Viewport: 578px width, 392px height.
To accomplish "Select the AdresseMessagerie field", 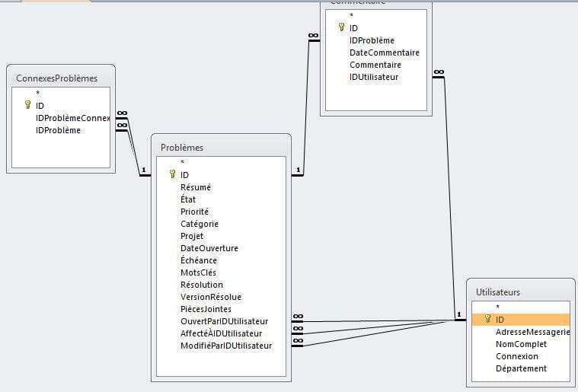I will pyautogui.click(x=520, y=332).
